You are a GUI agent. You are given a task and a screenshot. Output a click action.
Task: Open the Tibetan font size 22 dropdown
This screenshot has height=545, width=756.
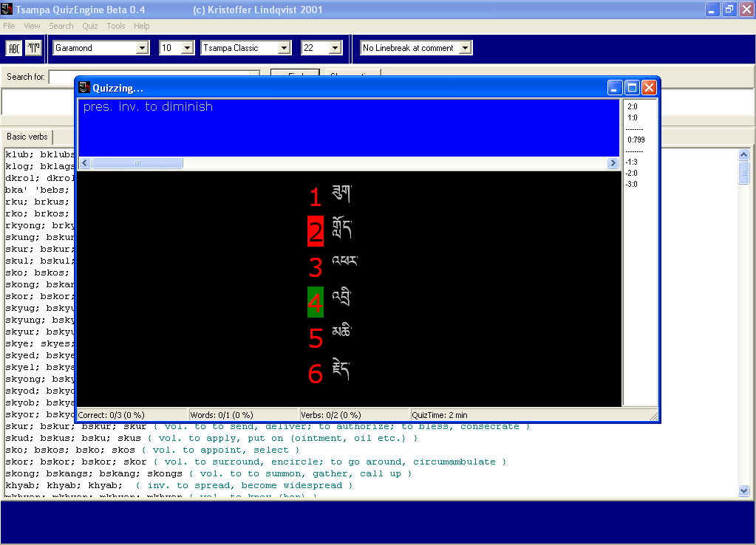click(x=335, y=48)
